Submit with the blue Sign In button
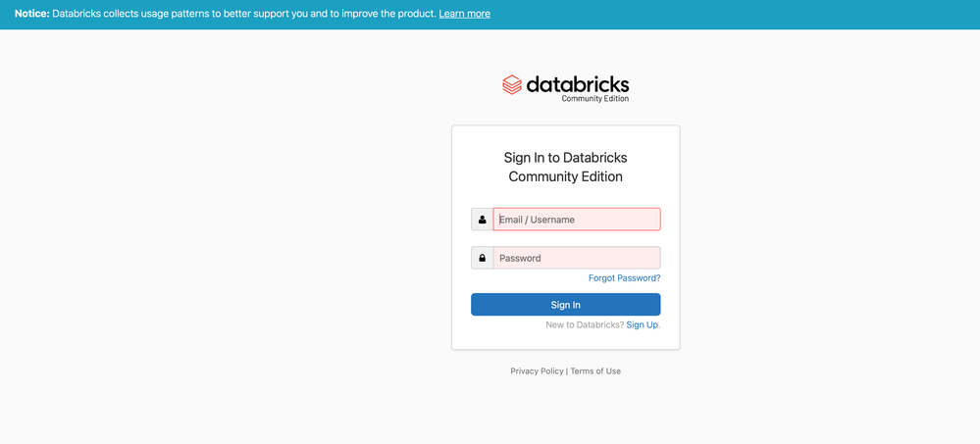The height and width of the screenshot is (444, 980). point(566,305)
